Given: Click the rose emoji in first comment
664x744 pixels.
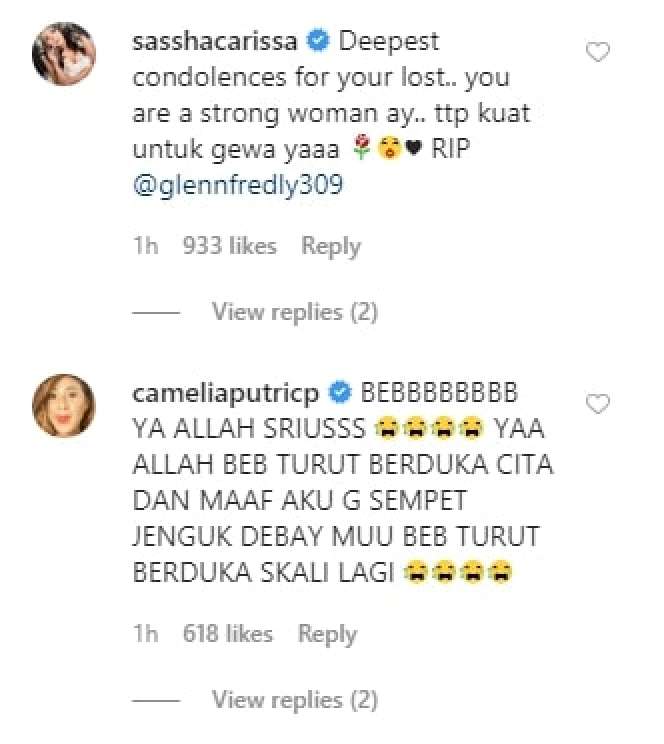Looking at the screenshot, I should (x=362, y=148).
